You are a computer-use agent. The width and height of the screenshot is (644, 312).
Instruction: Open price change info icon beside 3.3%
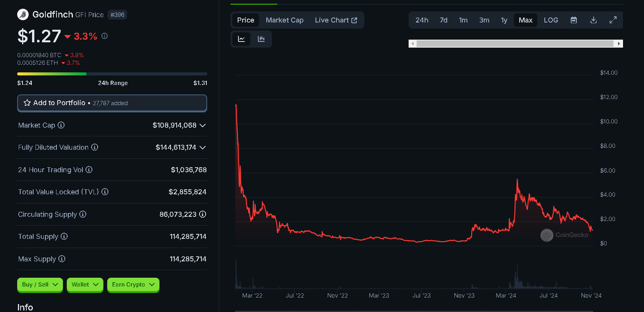coord(105,36)
